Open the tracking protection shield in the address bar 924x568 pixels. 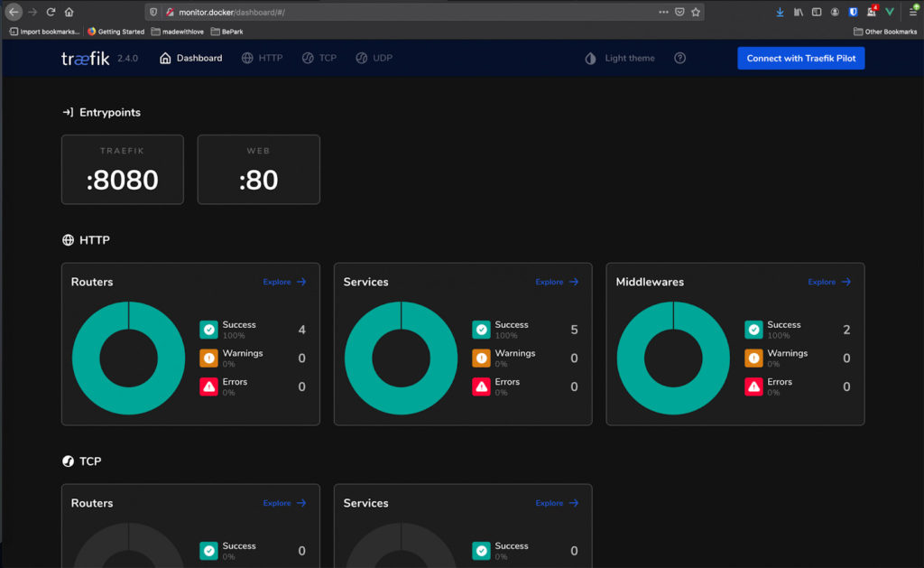coord(153,12)
